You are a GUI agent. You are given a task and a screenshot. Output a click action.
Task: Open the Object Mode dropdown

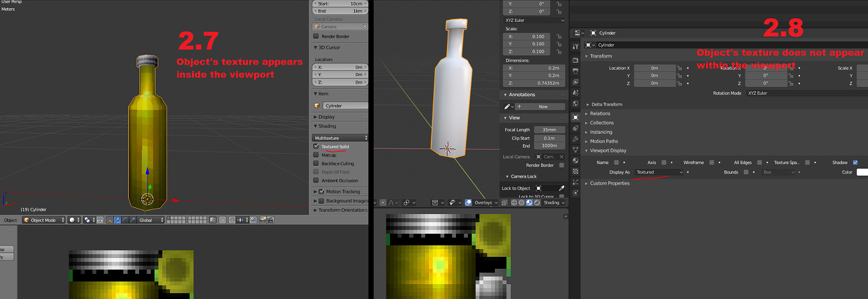(43, 220)
